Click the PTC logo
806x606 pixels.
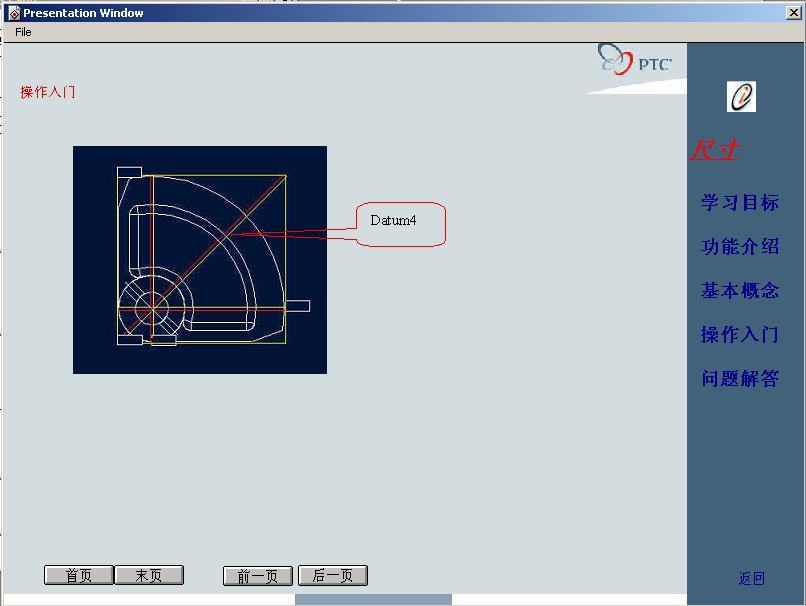[x=636, y=61]
